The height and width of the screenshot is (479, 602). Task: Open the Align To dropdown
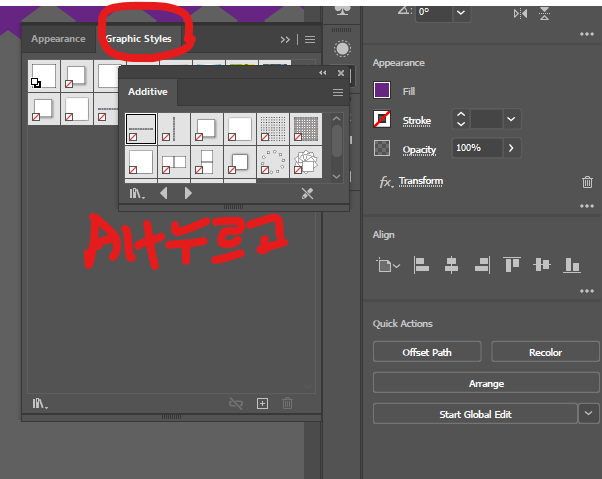click(388, 265)
